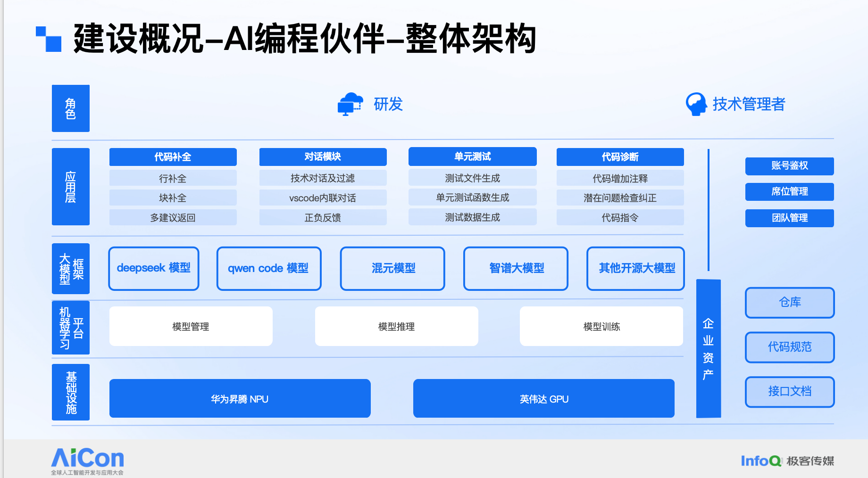Click the 模型管理 card

coord(191,326)
